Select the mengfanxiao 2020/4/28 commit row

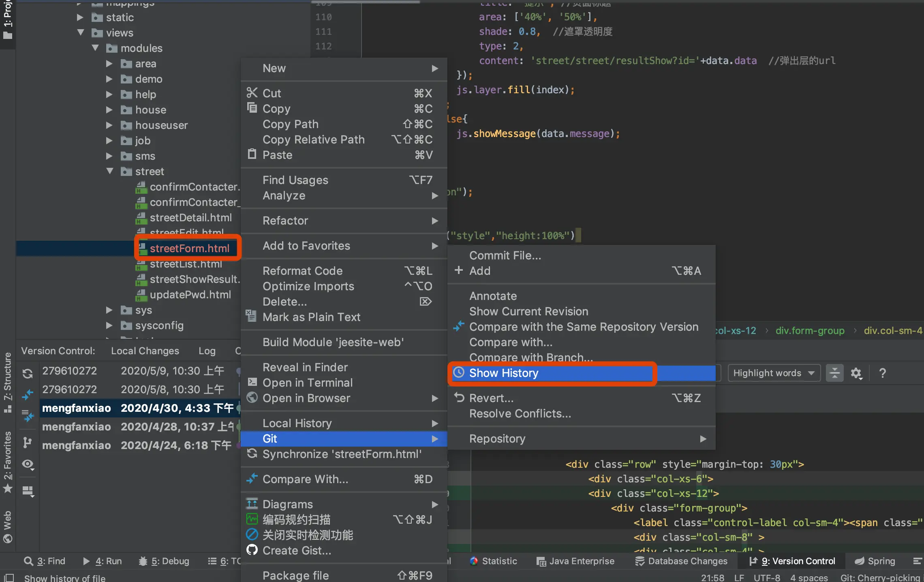tap(138, 427)
